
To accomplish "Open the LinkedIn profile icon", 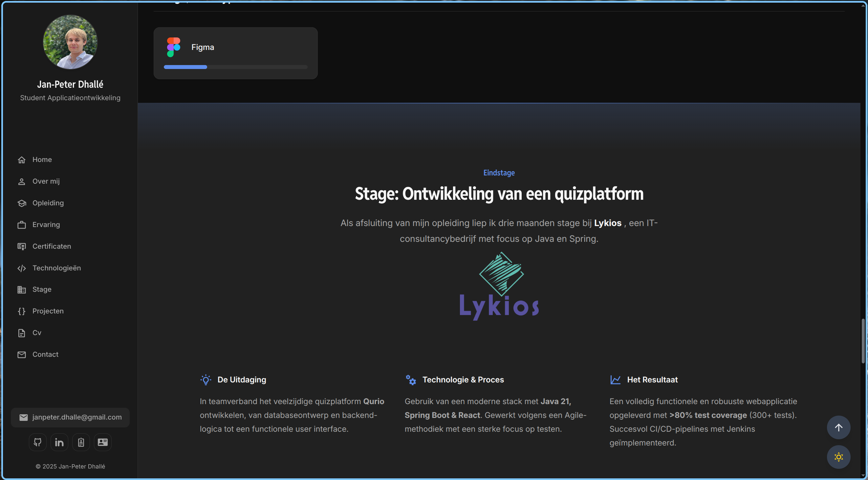I will click(x=59, y=442).
